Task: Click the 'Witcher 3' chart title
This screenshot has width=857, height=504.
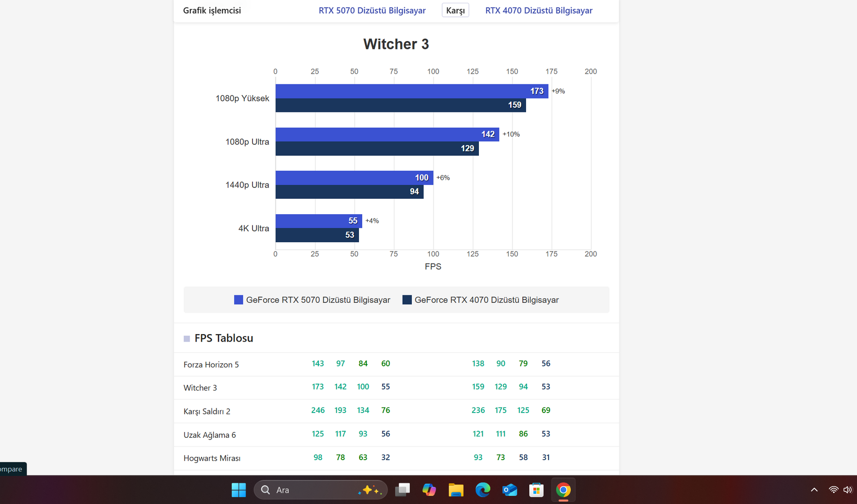Action: point(396,44)
